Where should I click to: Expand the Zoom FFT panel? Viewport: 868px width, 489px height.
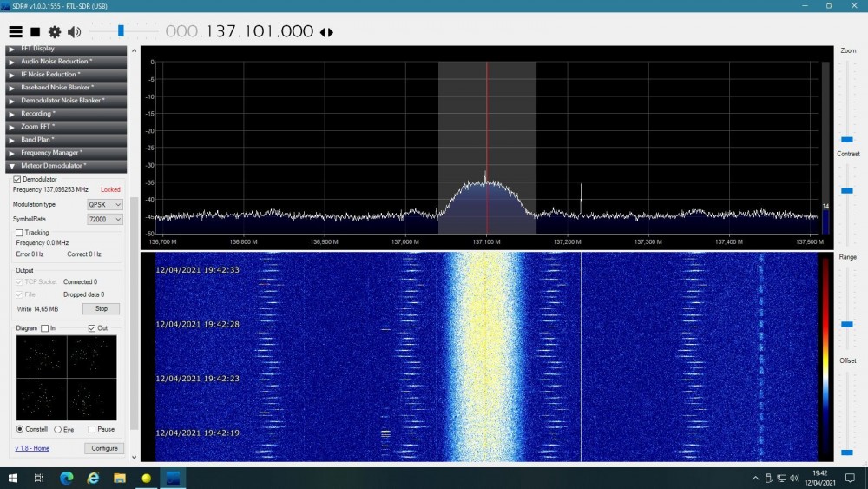(x=66, y=126)
